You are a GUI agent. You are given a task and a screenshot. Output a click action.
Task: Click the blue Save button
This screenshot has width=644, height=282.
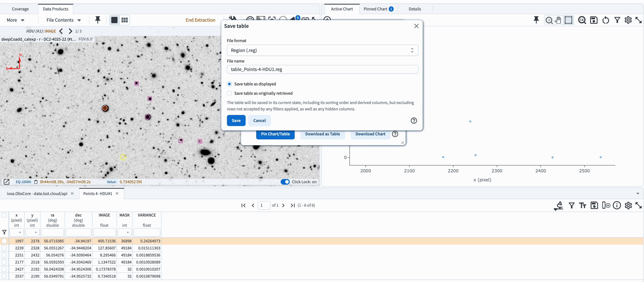click(x=236, y=121)
